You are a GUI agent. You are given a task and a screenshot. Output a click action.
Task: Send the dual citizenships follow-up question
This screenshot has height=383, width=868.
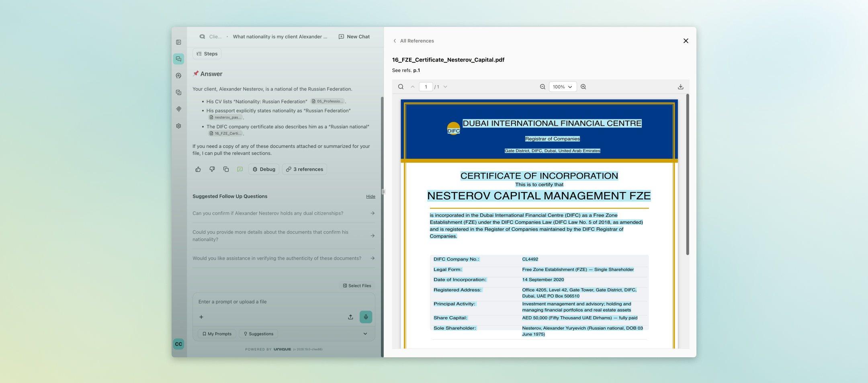284,213
